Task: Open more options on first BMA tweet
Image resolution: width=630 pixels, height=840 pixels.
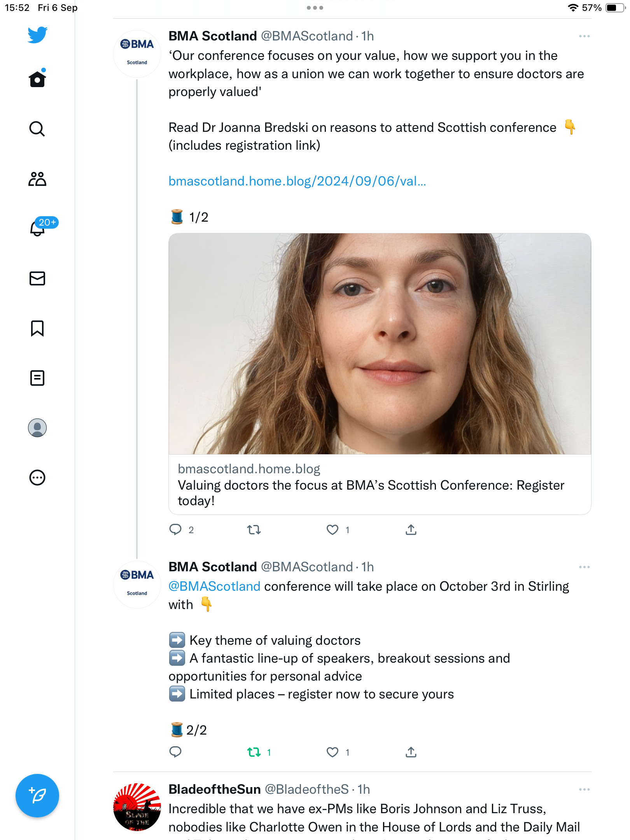Action: (x=584, y=36)
